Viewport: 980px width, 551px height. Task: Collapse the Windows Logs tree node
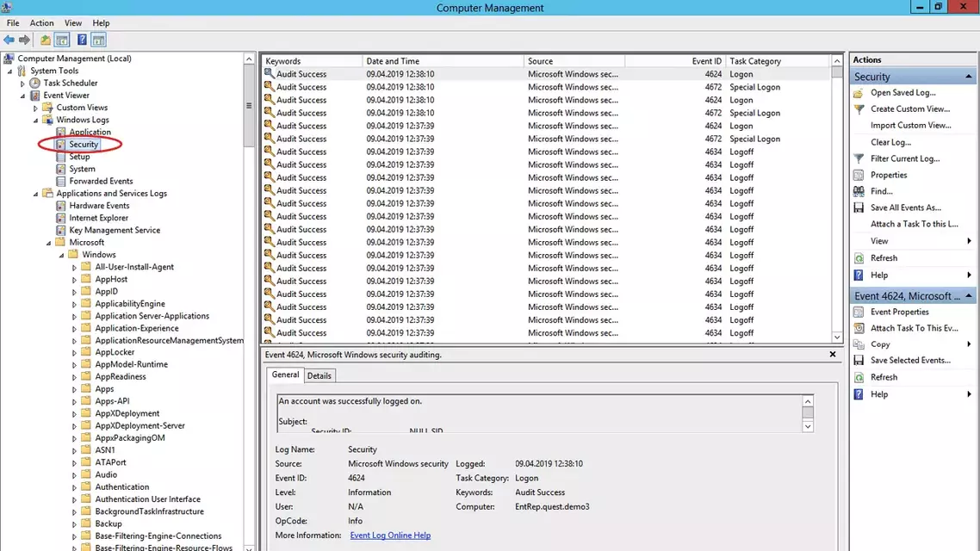click(35, 120)
